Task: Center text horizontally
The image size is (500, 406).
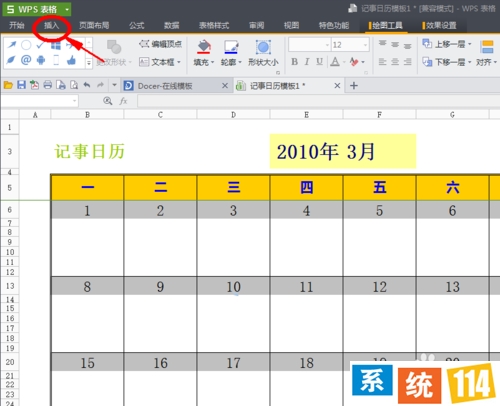Action: pyautogui.click(x=395, y=62)
